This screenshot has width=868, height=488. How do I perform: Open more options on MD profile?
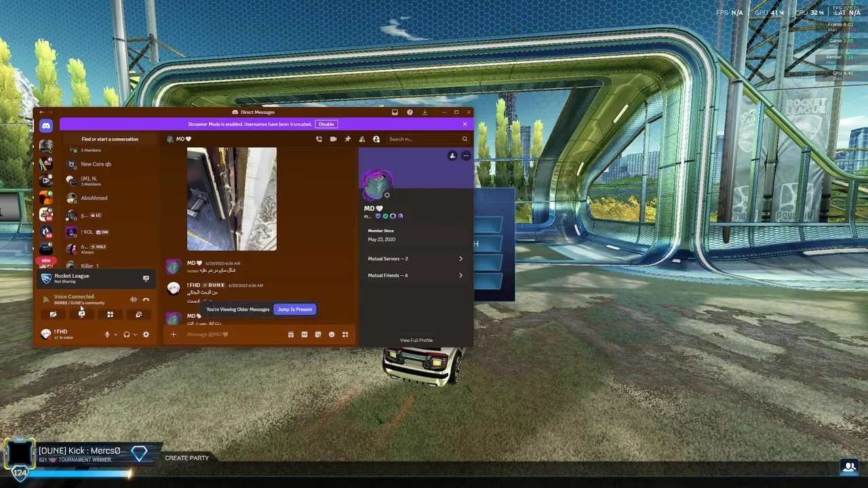coord(466,156)
